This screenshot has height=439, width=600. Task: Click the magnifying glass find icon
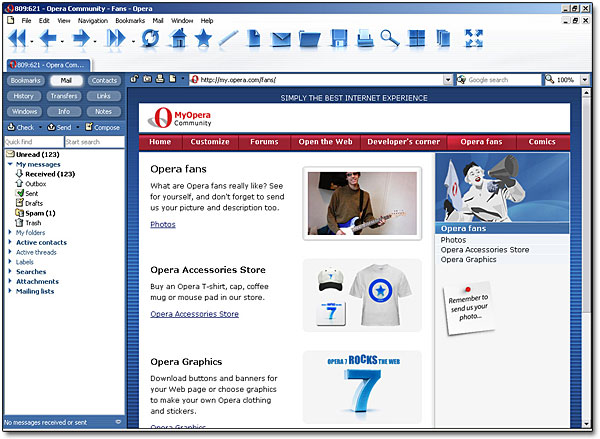click(x=390, y=39)
